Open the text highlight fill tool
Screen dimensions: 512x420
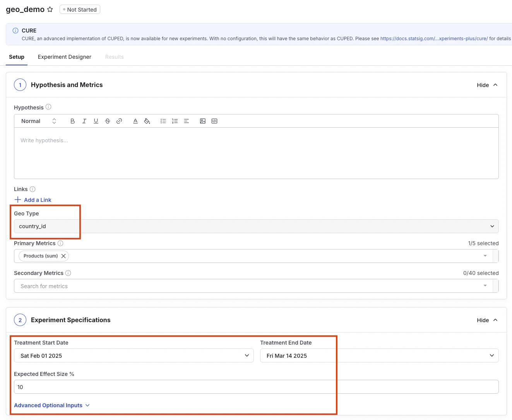[147, 121]
